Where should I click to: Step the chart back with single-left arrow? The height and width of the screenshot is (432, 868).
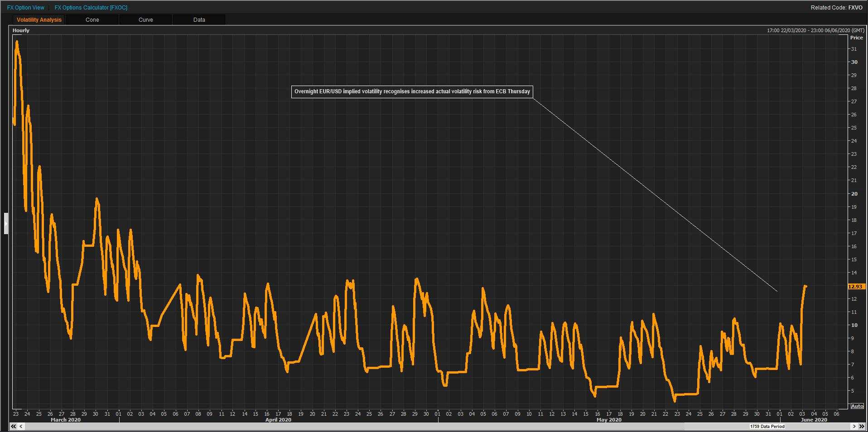coord(21,426)
